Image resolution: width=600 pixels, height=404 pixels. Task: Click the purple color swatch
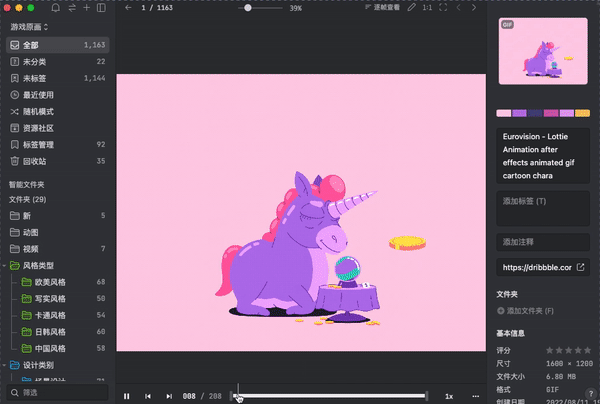pos(519,113)
